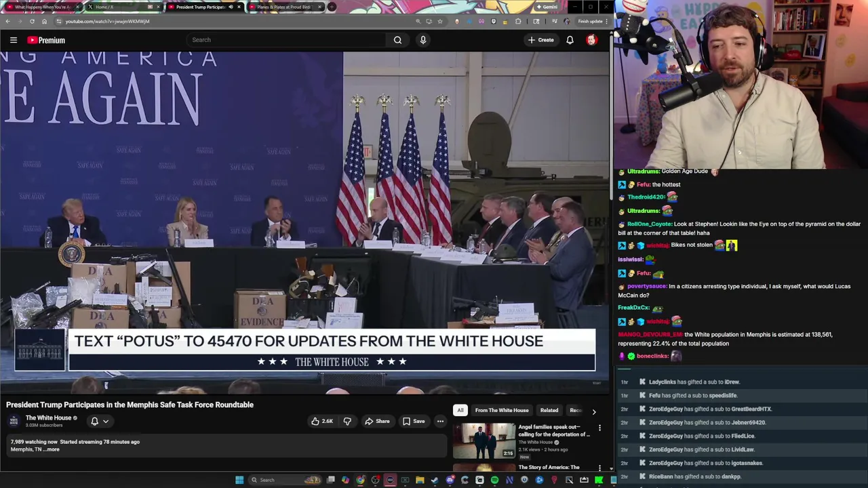Open the account avatar menu
The height and width of the screenshot is (488, 868).
(x=591, y=40)
